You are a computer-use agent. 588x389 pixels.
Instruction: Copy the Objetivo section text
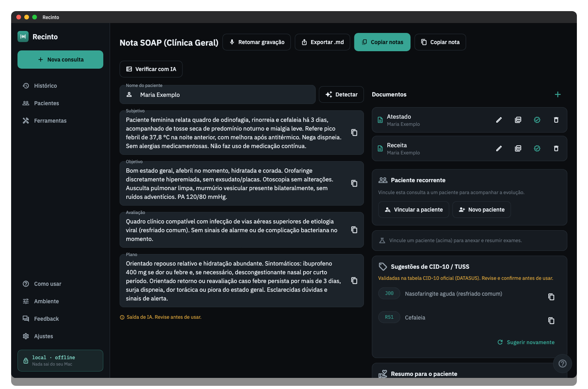354,183
